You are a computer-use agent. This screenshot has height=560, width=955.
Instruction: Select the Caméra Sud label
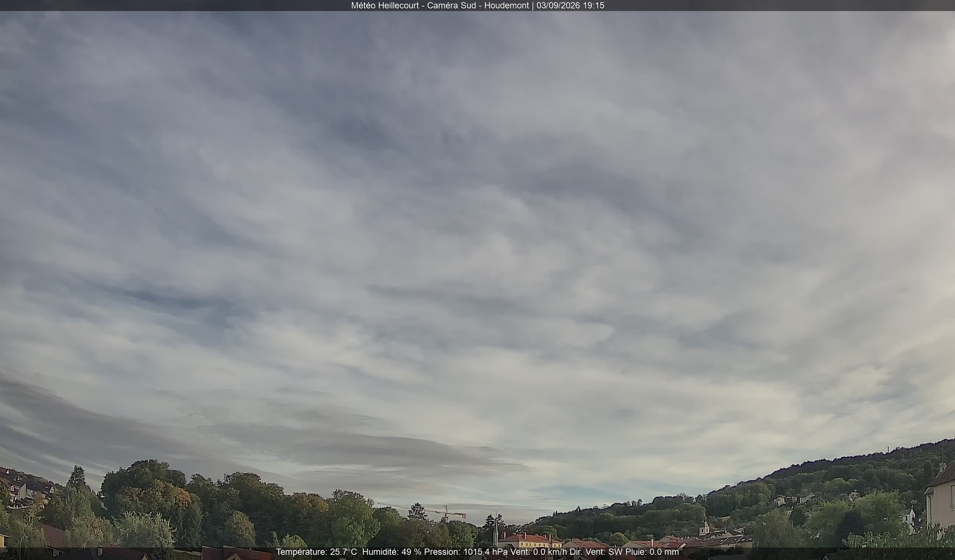[x=451, y=5]
